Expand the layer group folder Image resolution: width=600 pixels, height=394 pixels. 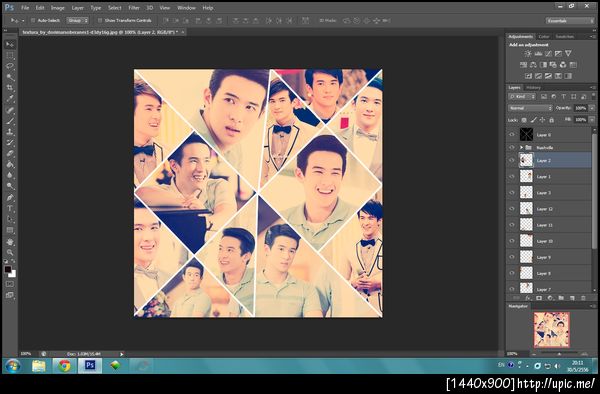click(x=521, y=147)
